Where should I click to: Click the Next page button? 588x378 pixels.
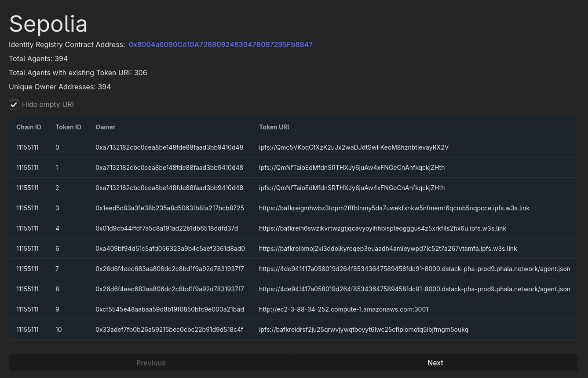point(435,363)
